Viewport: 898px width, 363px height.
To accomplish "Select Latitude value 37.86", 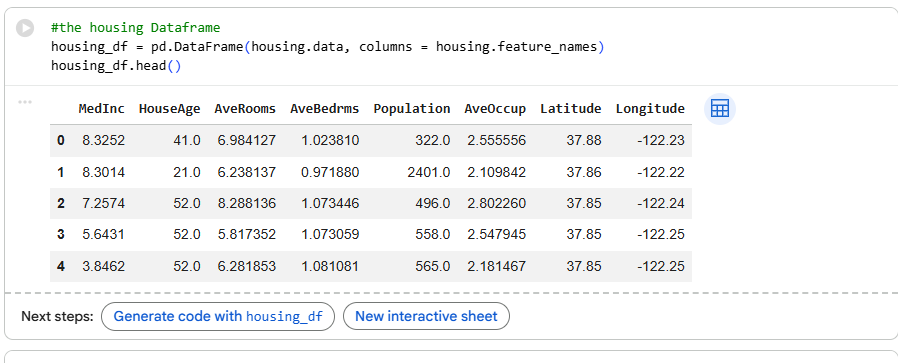I will click(584, 172).
